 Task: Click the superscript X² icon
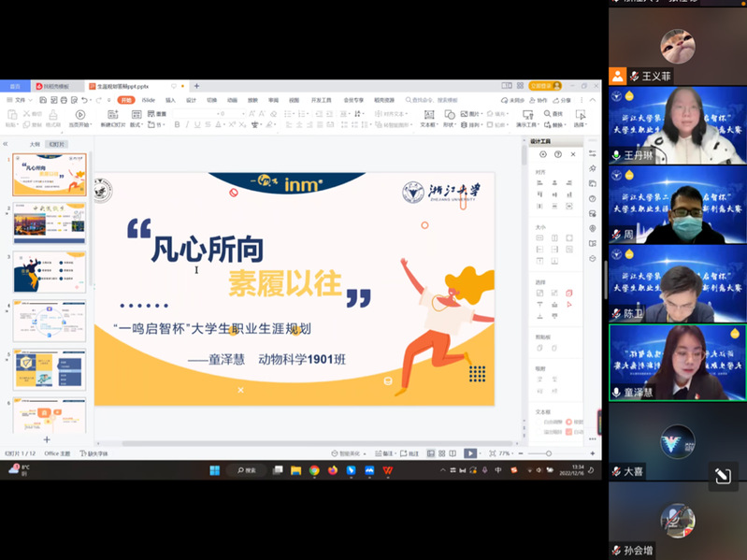point(232,124)
